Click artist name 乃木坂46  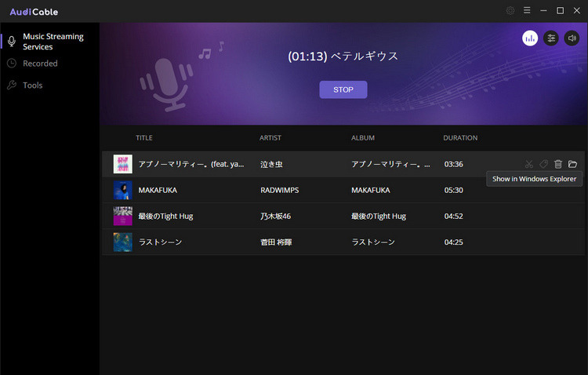coord(276,217)
